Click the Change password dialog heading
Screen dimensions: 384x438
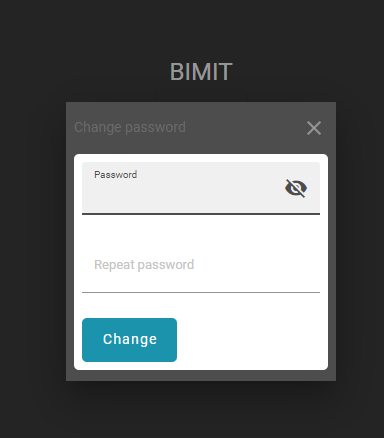(130, 127)
